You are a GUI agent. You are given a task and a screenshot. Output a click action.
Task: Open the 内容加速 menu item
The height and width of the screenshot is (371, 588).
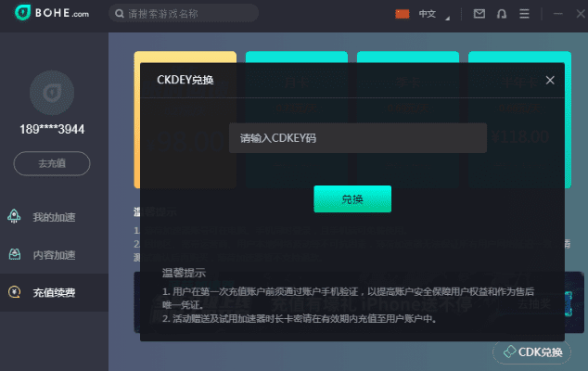click(x=54, y=255)
